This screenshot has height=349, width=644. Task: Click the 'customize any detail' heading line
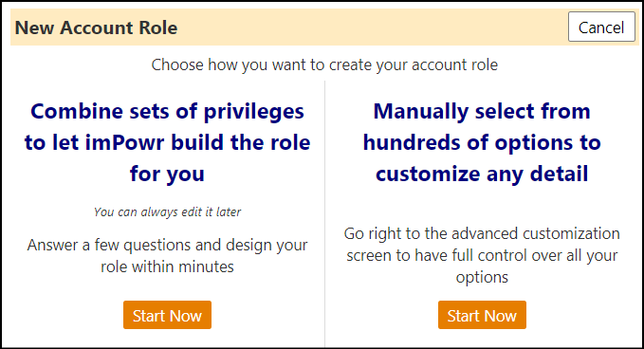482,174
